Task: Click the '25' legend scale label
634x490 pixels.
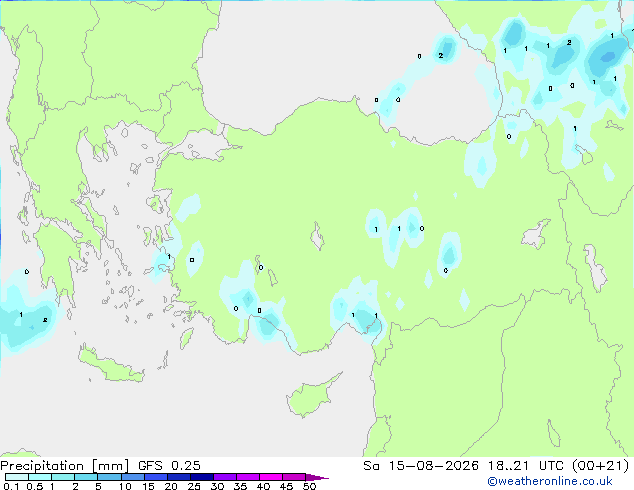Action: 194,486
